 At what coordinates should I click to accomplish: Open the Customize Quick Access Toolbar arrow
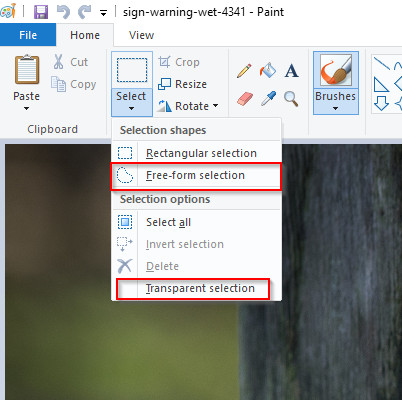click(x=104, y=13)
